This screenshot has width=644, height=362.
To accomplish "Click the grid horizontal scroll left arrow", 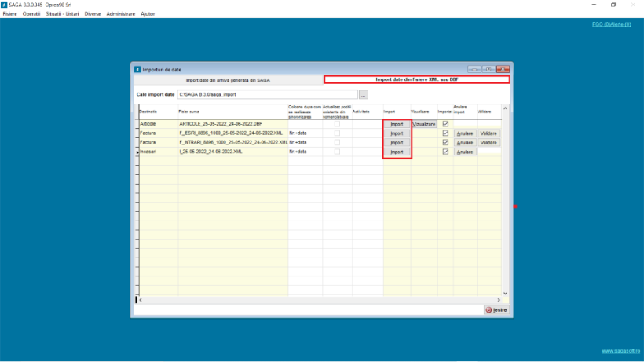I will pos(141,300).
